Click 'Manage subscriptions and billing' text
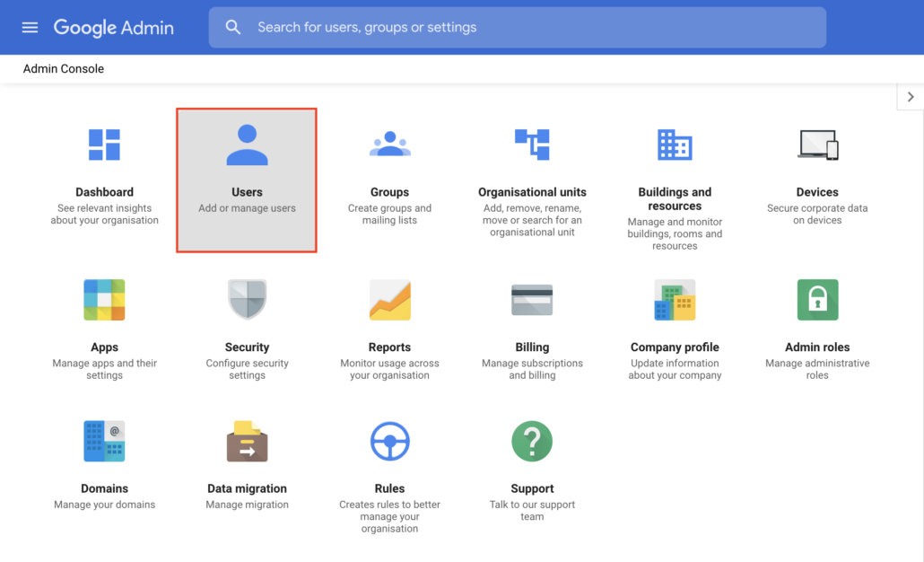The height and width of the screenshot is (562, 924). tap(532, 369)
